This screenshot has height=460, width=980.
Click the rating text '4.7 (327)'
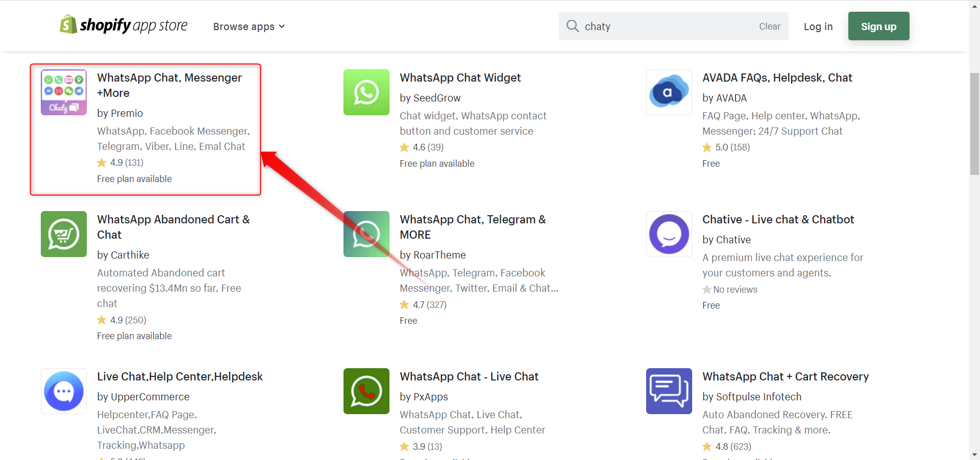point(429,305)
